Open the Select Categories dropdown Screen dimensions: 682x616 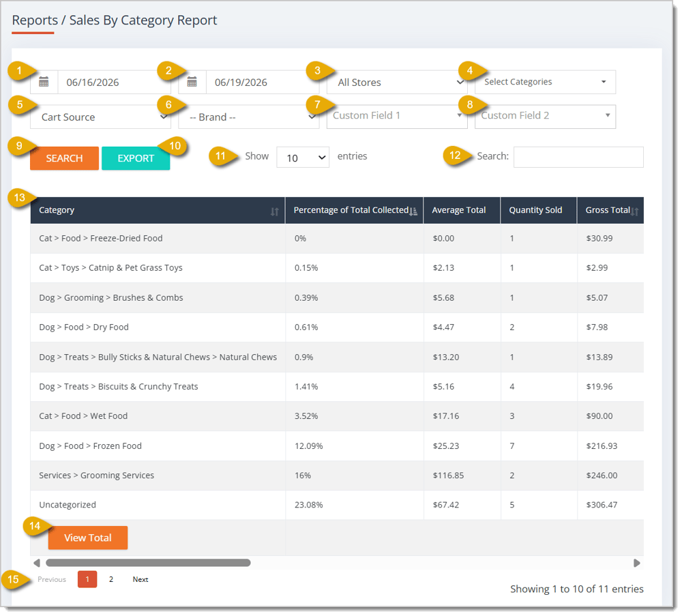coord(545,82)
